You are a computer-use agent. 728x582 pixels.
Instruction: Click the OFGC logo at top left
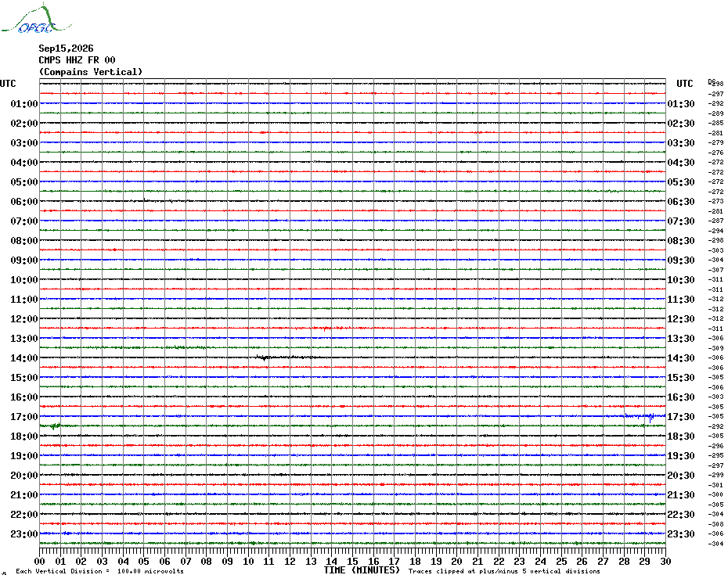pyautogui.click(x=36, y=19)
